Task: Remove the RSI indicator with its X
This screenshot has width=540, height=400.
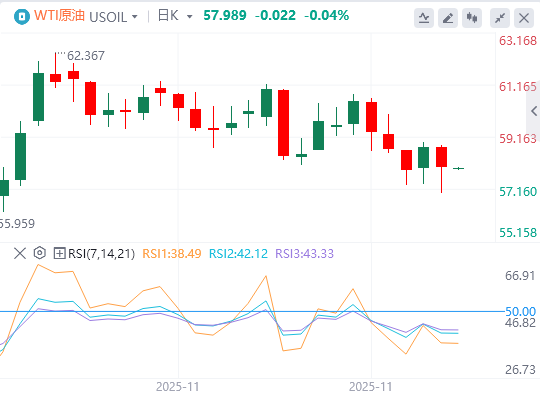Action: [x=20, y=253]
